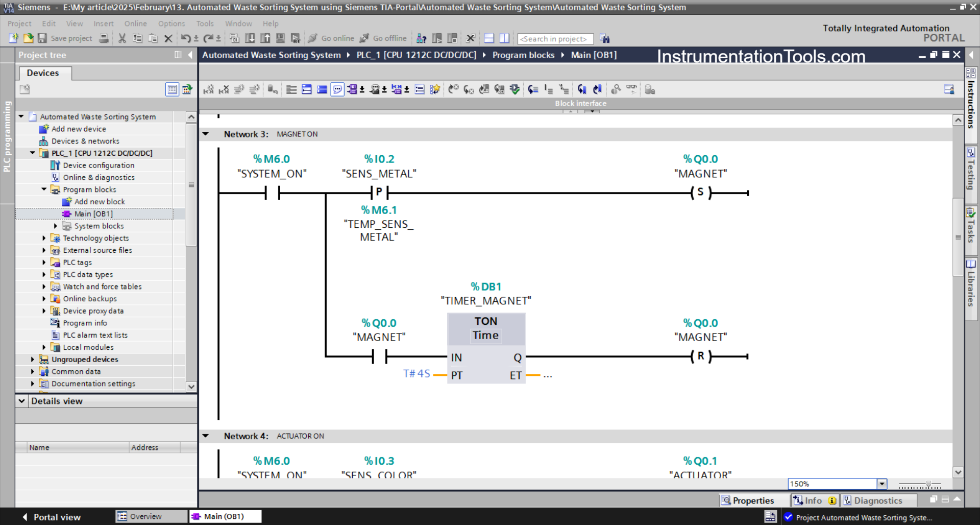Toggle free-form comments icon in editor toolbar
The height and width of the screenshot is (525, 980).
(337, 89)
